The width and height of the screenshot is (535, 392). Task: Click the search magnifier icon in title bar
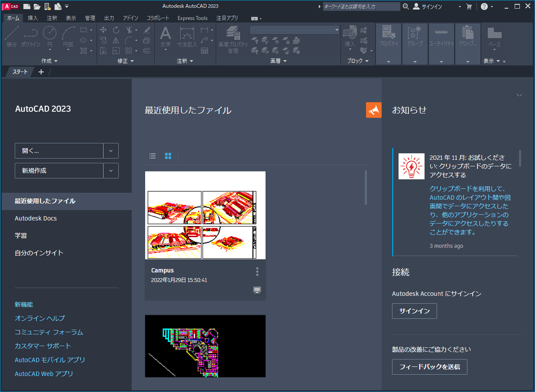[406, 6]
